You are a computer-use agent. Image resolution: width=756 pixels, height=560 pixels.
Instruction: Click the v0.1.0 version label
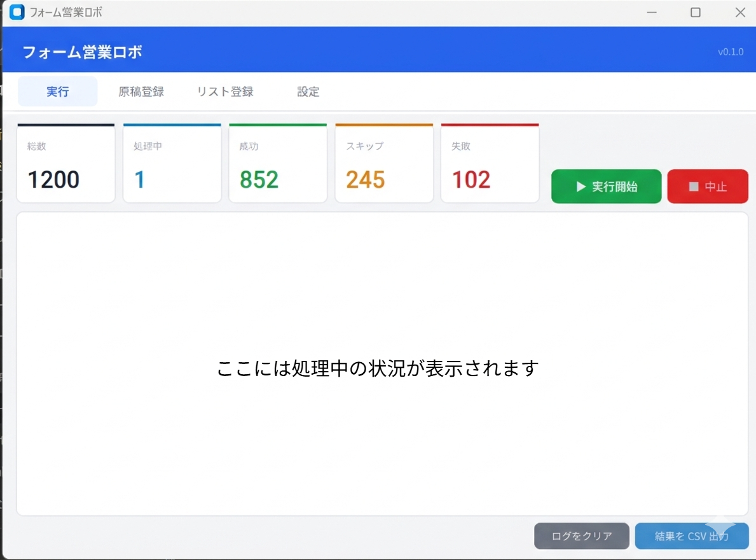pyautogui.click(x=729, y=52)
